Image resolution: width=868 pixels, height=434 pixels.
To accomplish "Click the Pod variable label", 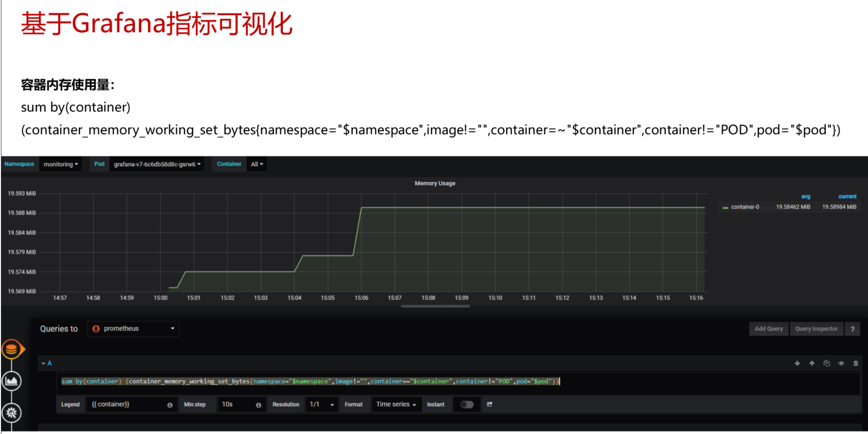I will click(99, 164).
